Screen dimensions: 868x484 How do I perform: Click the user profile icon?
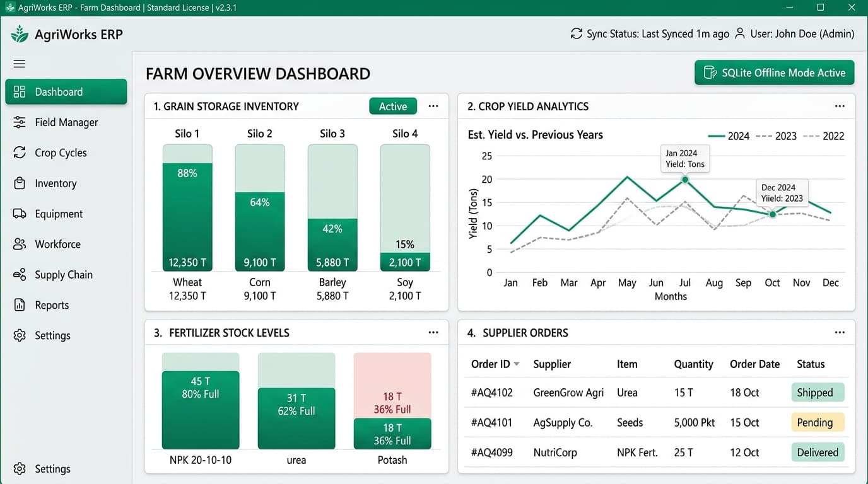740,33
